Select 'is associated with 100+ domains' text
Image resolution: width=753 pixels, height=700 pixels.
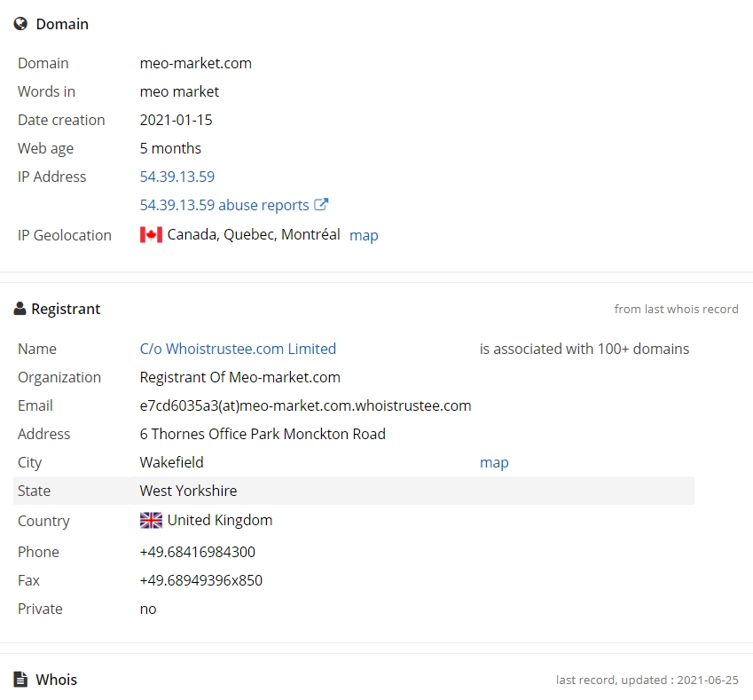click(584, 349)
